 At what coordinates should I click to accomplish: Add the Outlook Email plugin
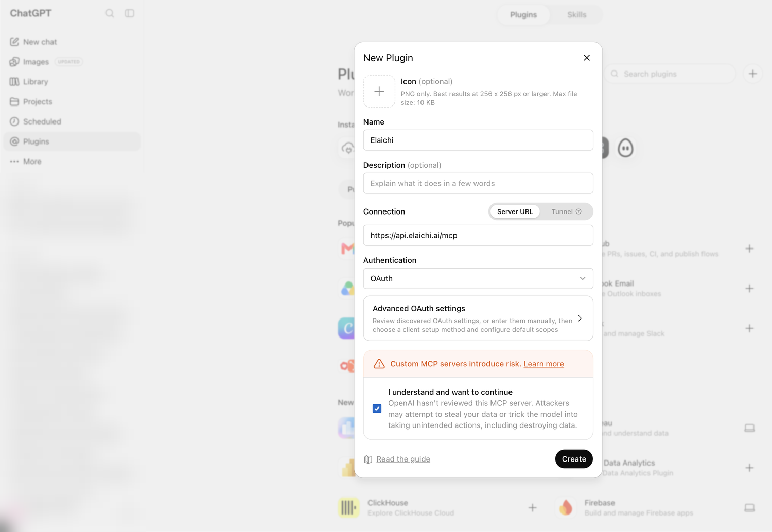point(749,289)
